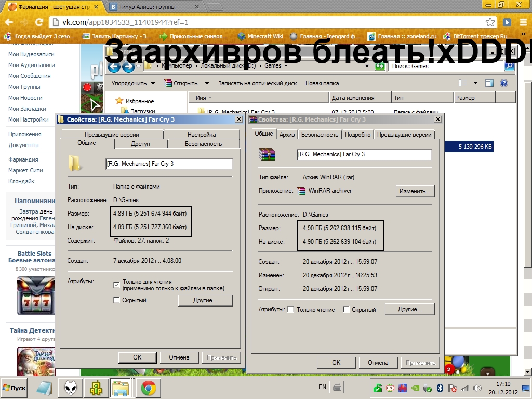This screenshot has width=532, height=399.
Task: Click EN language indicator
Action: click(x=322, y=387)
